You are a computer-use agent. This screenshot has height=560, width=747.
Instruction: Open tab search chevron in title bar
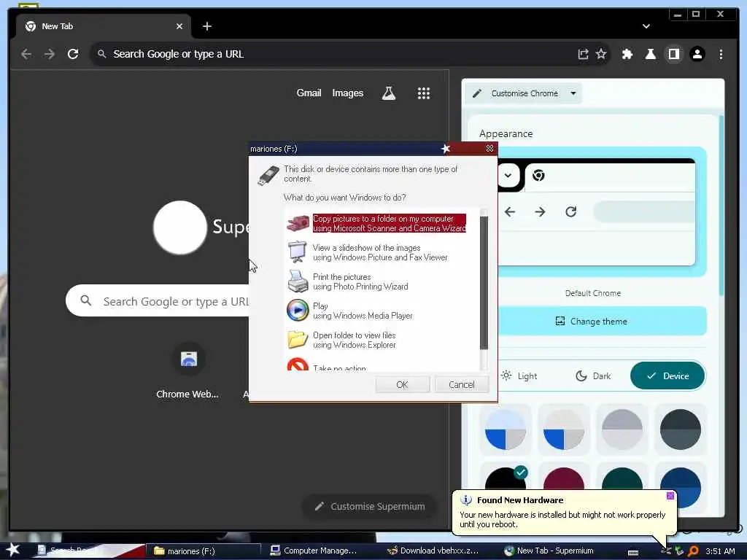point(646,27)
